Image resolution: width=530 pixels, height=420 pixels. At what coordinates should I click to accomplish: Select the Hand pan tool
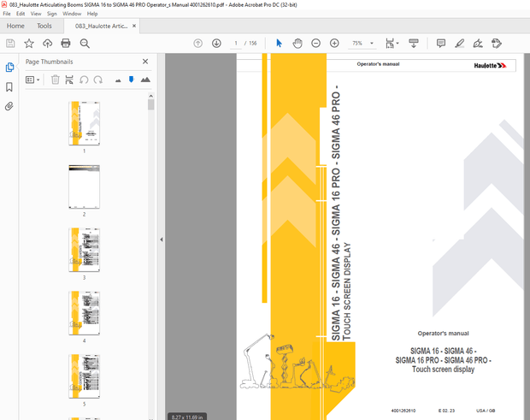click(297, 43)
